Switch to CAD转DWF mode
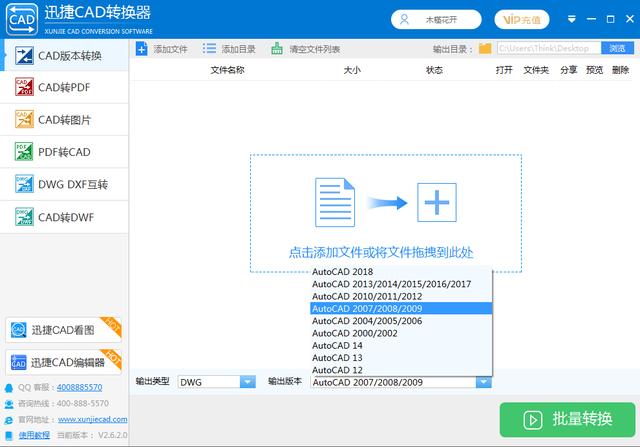 coord(64,217)
